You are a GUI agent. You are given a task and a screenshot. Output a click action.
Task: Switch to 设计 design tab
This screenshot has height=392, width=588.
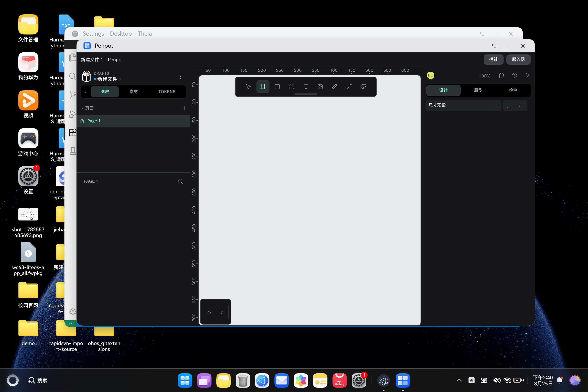(443, 90)
